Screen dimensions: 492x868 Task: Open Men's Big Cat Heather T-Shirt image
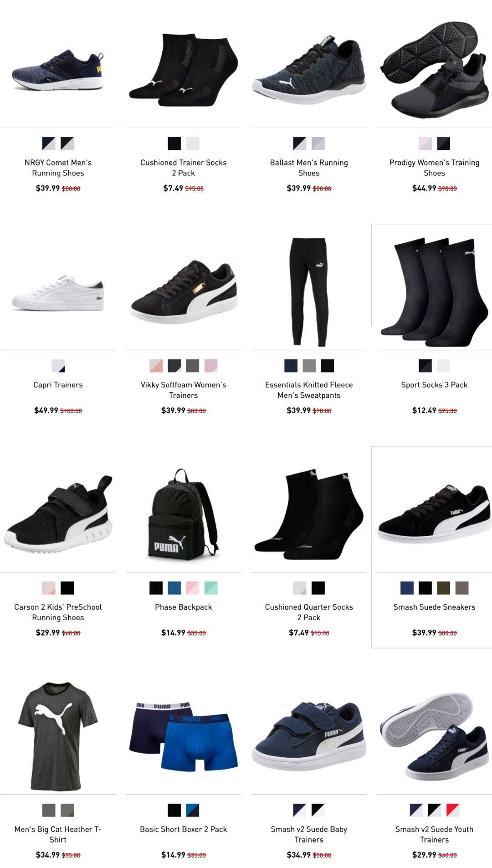[x=58, y=736]
